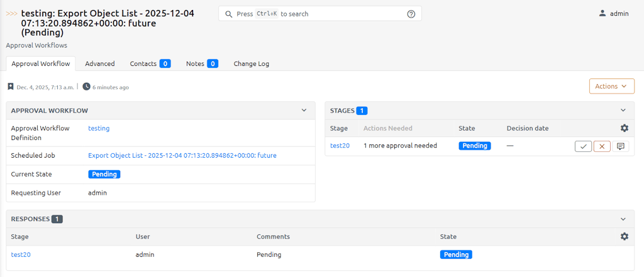Open Stages table configuration gear
The height and width of the screenshot is (277, 644).
tap(624, 128)
